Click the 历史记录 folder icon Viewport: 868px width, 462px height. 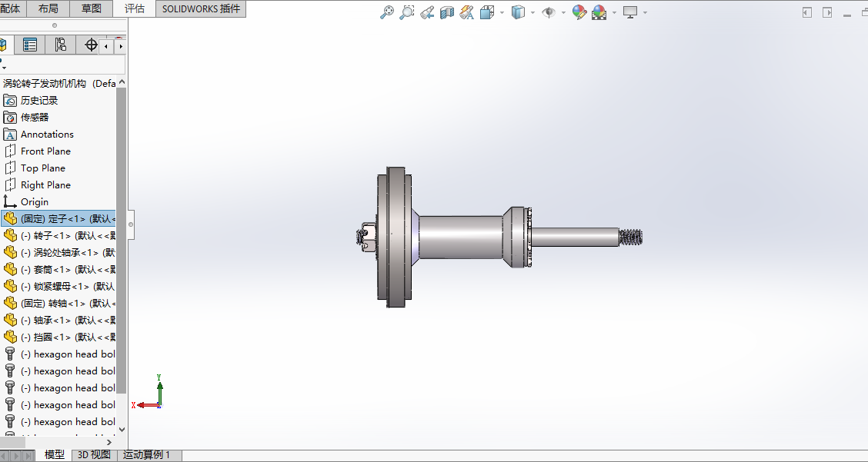click(10, 100)
